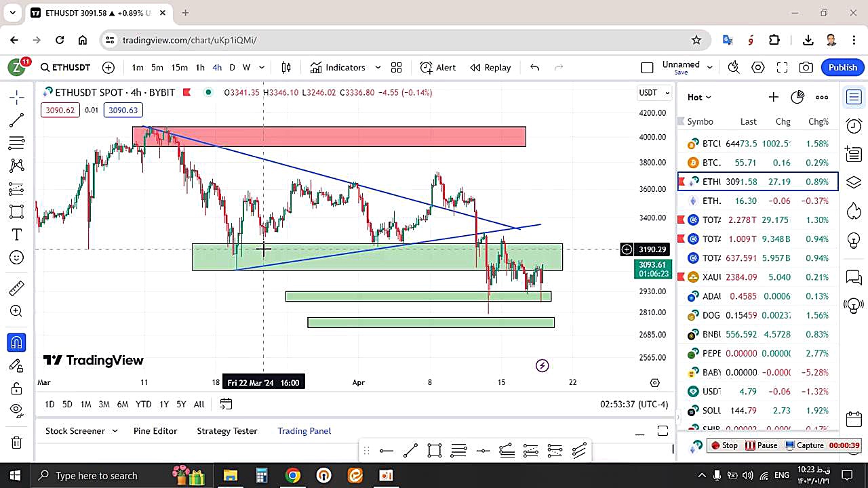Undo the last chart action
The image size is (868, 488).
pos(534,67)
